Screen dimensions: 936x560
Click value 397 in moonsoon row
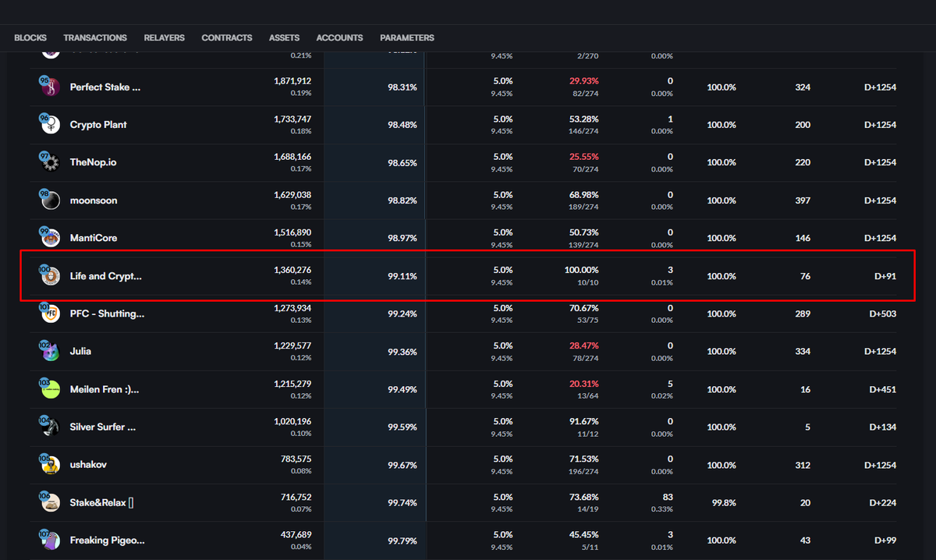click(x=803, y=200)
